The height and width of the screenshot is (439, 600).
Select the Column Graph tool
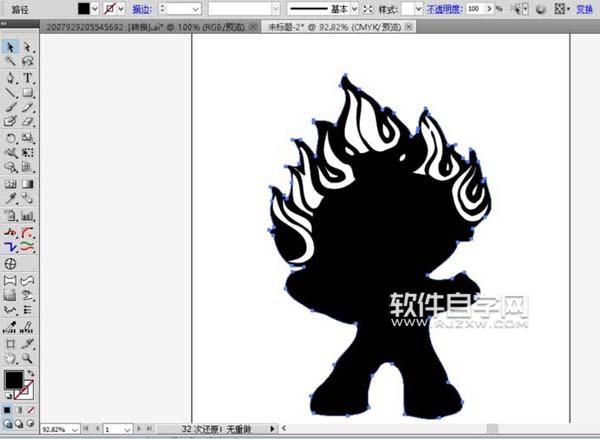28,215
